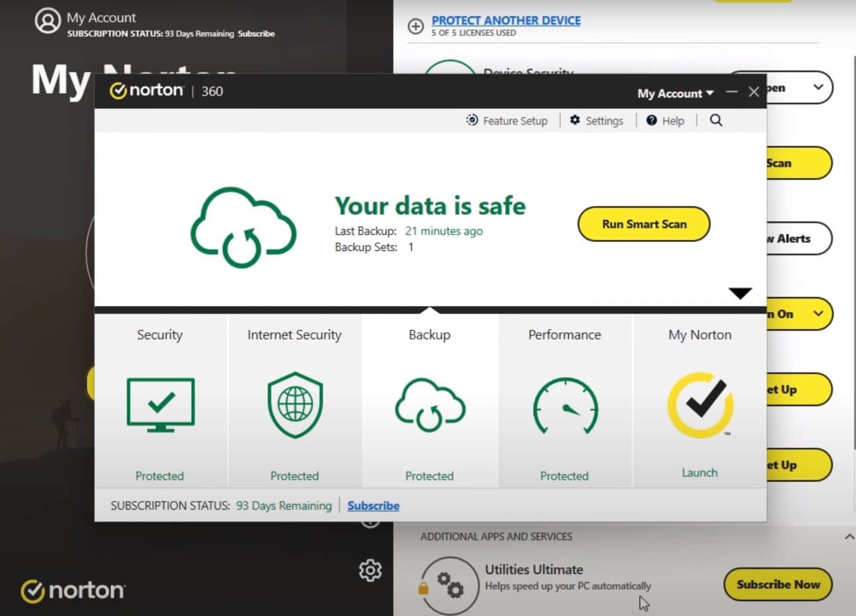Viewport: 856px width, 616px height.
Task: Switch to the Security tab label
Action: [x=159, y=335]
